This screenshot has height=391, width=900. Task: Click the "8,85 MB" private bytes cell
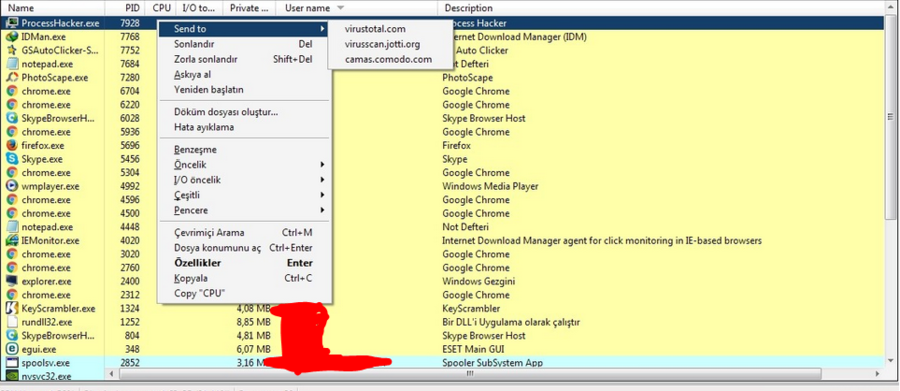tap(253, 322)
